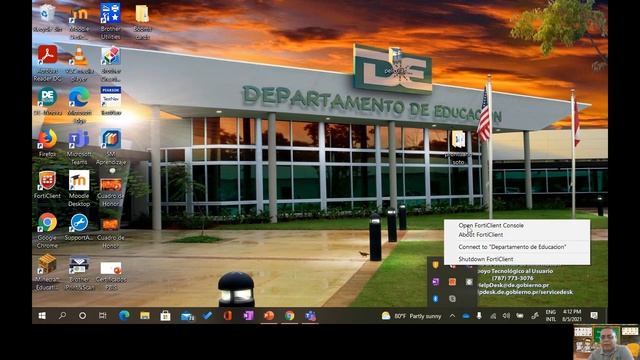
Task: Open Task View on taskbar
Action: point(103,316)
